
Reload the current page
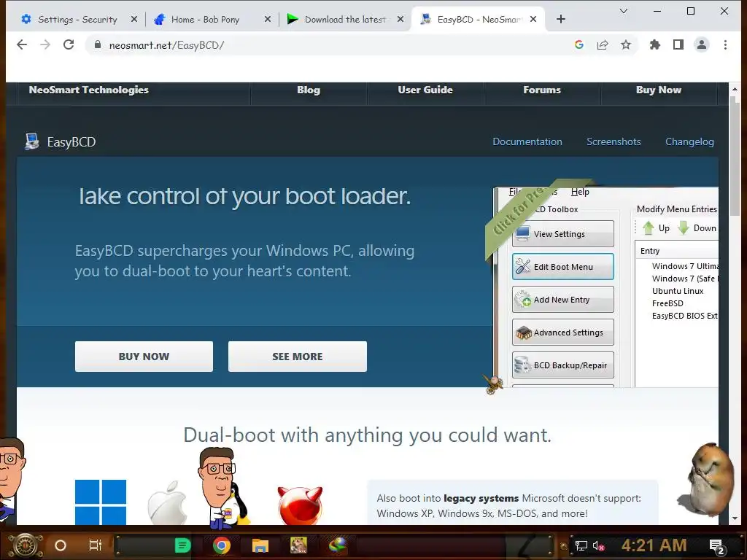[x=69, y=44]
